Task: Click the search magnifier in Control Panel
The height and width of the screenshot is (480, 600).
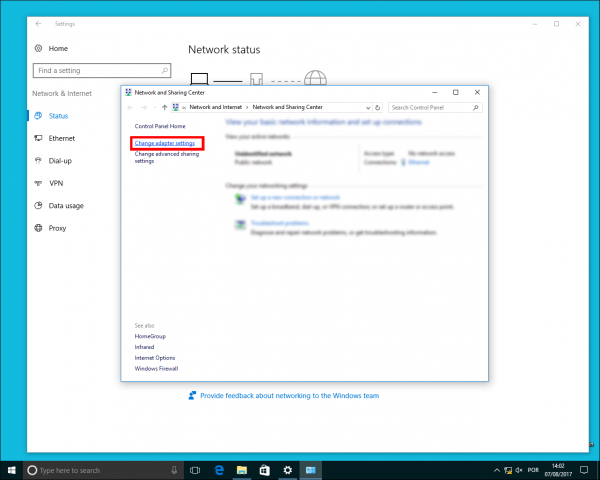Action: pos(476,108)
